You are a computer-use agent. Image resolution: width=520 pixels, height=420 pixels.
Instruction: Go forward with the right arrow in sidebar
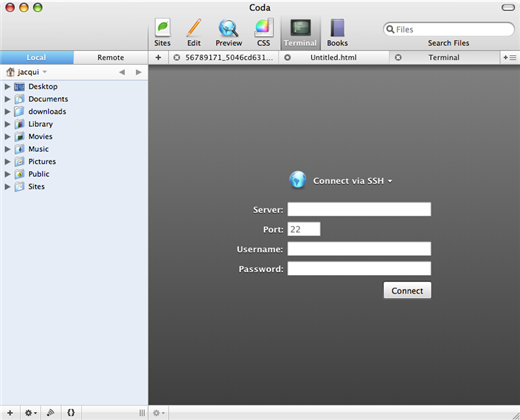(139, 72)
